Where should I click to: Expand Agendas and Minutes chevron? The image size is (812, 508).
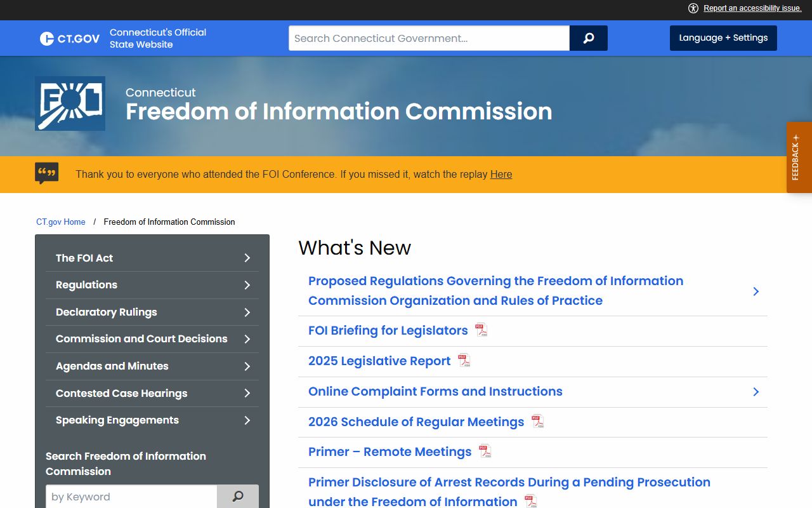tap(247, 366)
